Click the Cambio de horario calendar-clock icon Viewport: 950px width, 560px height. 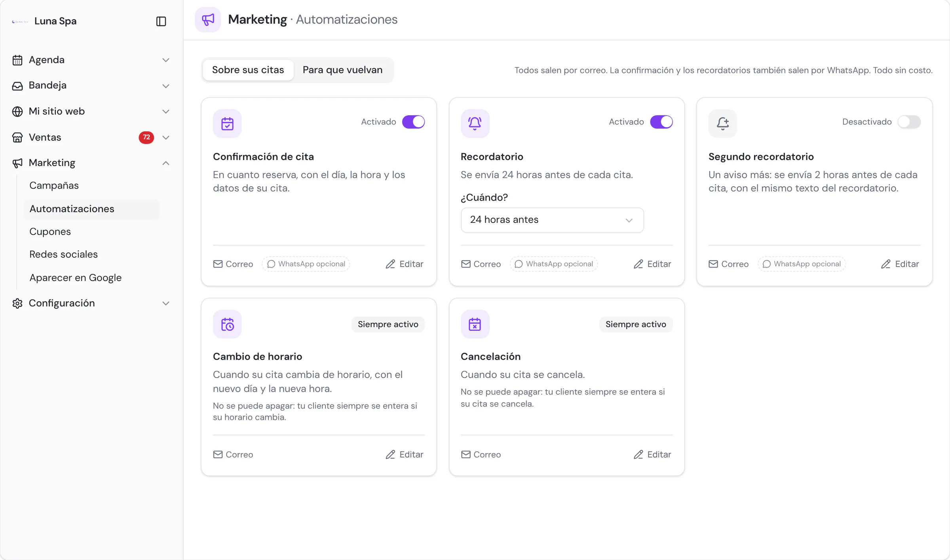click(227, 324)
